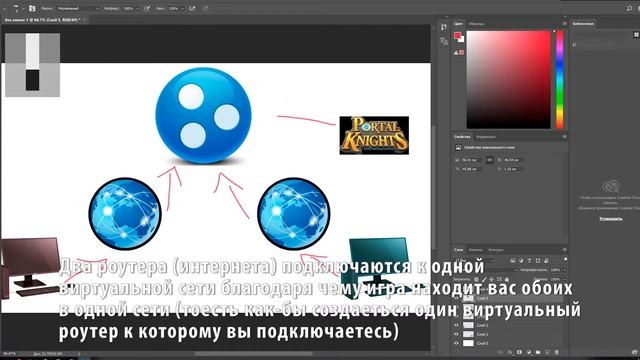This screenshot has height=360, width=640.
Task: Toggle layer filtering switch on/off
Action: tap(565, 260)
